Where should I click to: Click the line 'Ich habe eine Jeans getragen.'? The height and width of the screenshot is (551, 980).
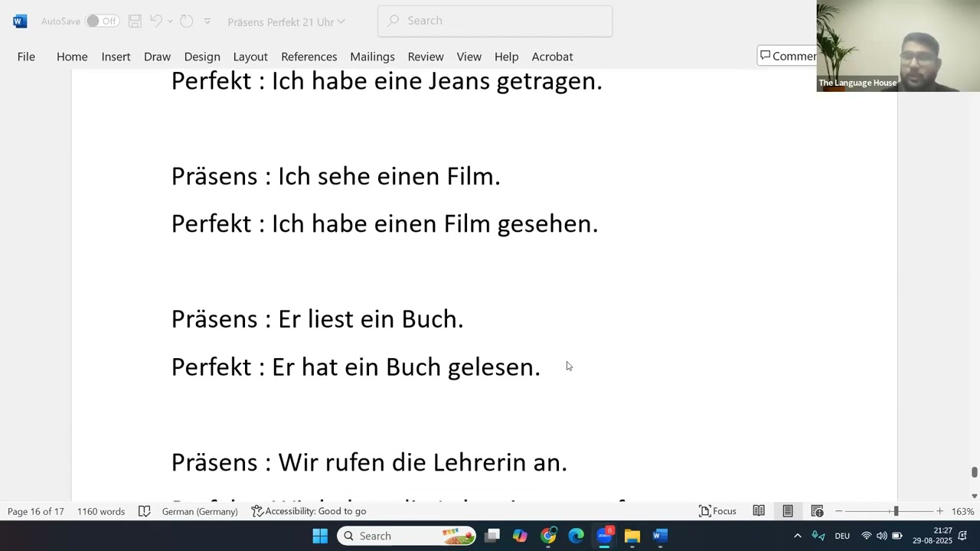(x=437, y=81)
